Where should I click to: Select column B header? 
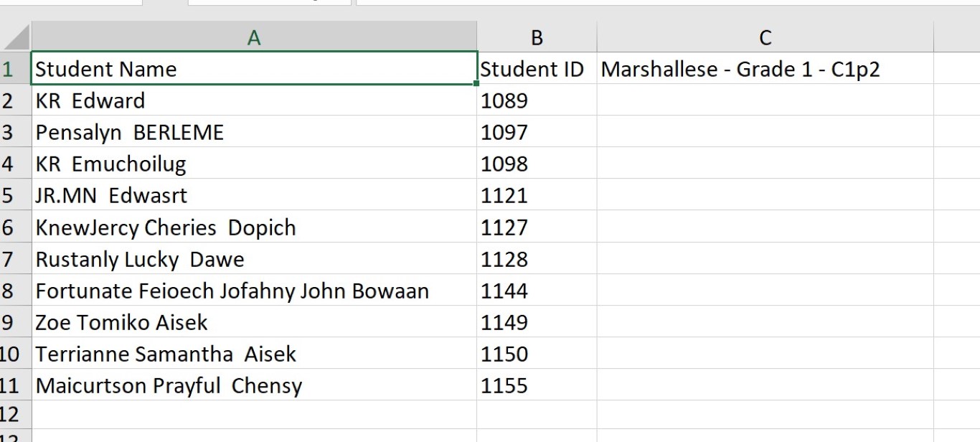536,38
